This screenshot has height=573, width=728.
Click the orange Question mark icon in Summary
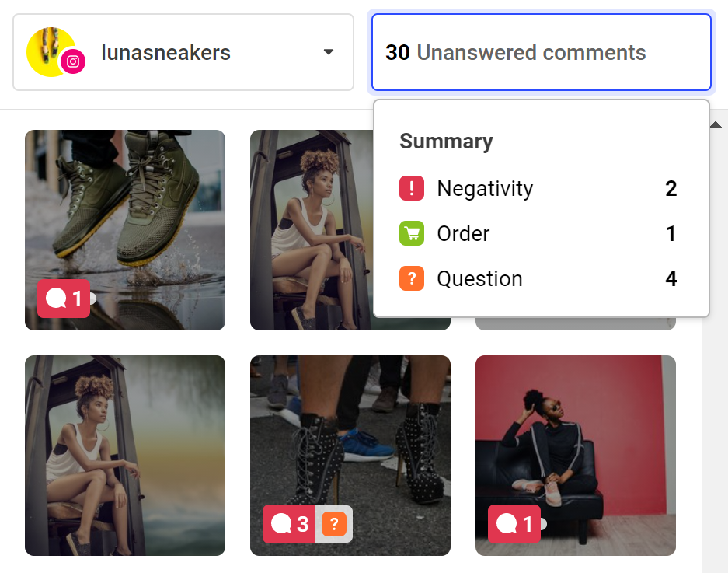411,278
